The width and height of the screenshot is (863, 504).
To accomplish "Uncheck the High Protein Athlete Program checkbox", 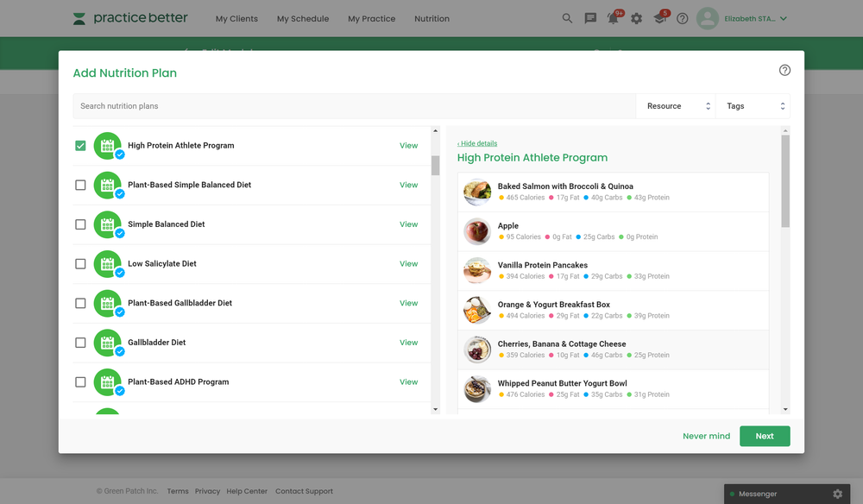I will tap(80, 145).
